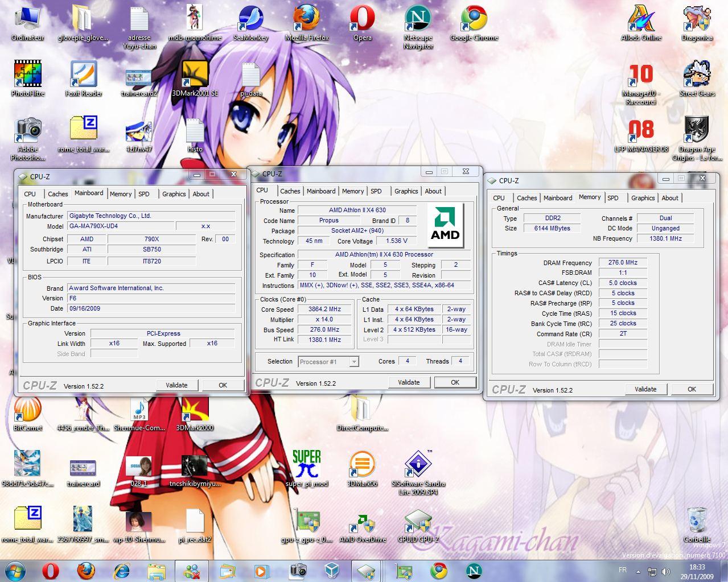
Task: Click the model value "GA-MA790X-UD4"
Action: [x=120, y=226]
